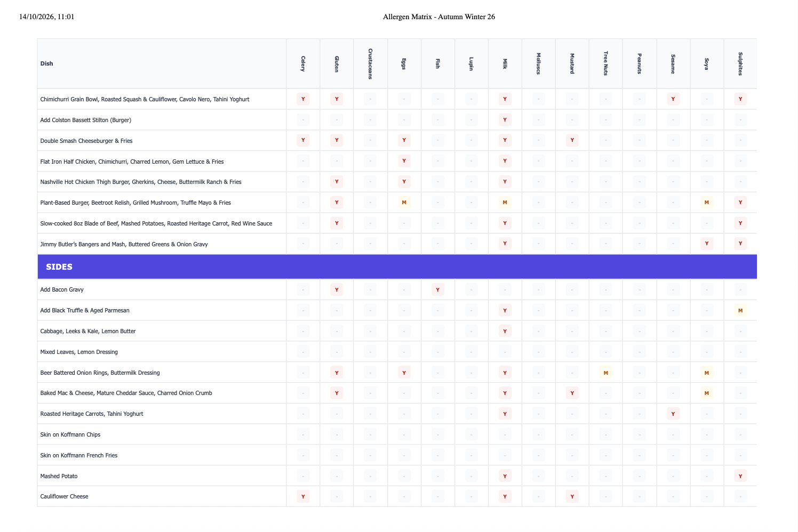This screenshot has height=532, width=798.
Task: Click the "Sesame" column header
Action: pyautogui.click(x=673, y=63)
